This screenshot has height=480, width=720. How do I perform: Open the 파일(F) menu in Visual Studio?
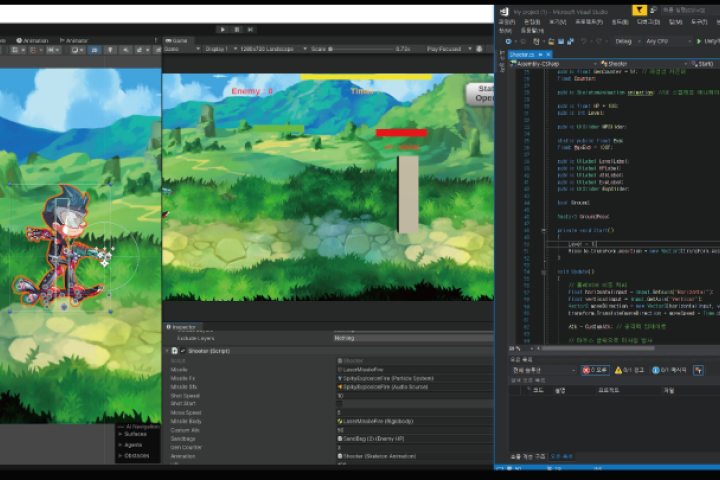507,22
